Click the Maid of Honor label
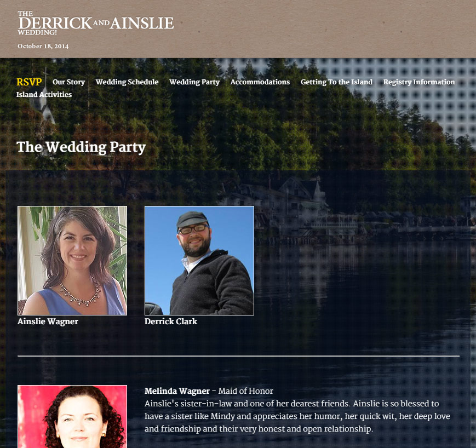 pos(245,391)
